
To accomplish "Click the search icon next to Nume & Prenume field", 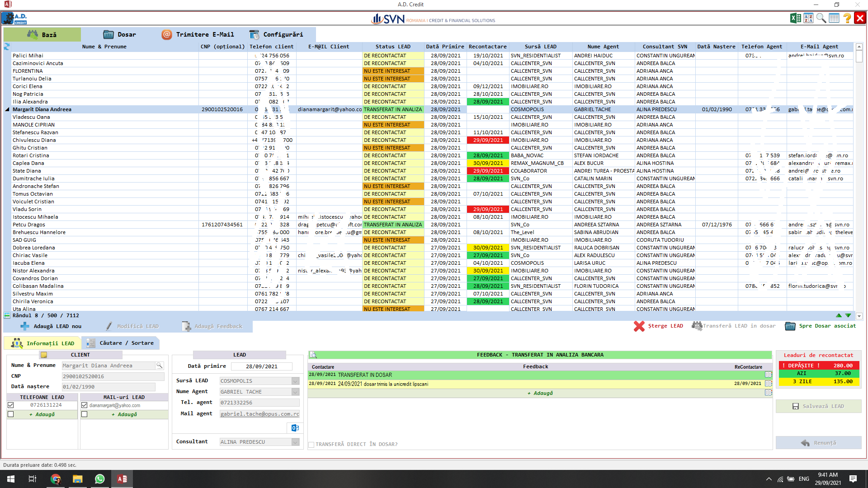I will click(159, 366).
